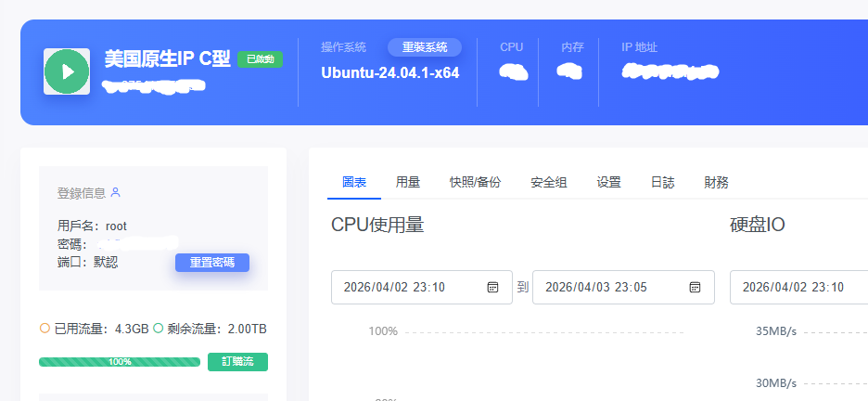Image resolution: width=868 pixels, height=401 pixels.
Task: Click the 已啟動 status badge
Action: click(x=260, y=59)
